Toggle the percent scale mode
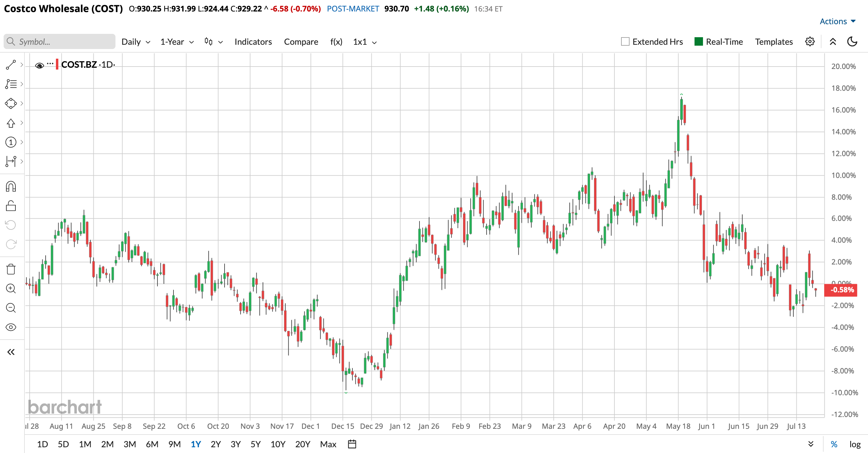 click(834, 444)
